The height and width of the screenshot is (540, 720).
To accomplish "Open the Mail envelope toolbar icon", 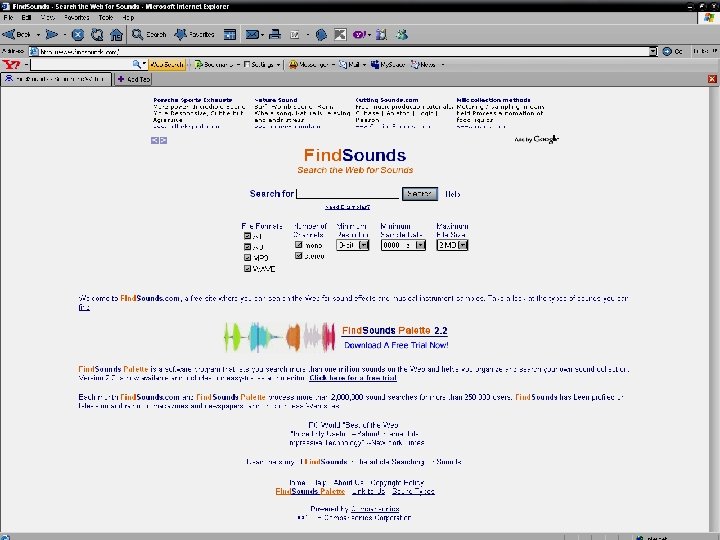I will point(252,34).
